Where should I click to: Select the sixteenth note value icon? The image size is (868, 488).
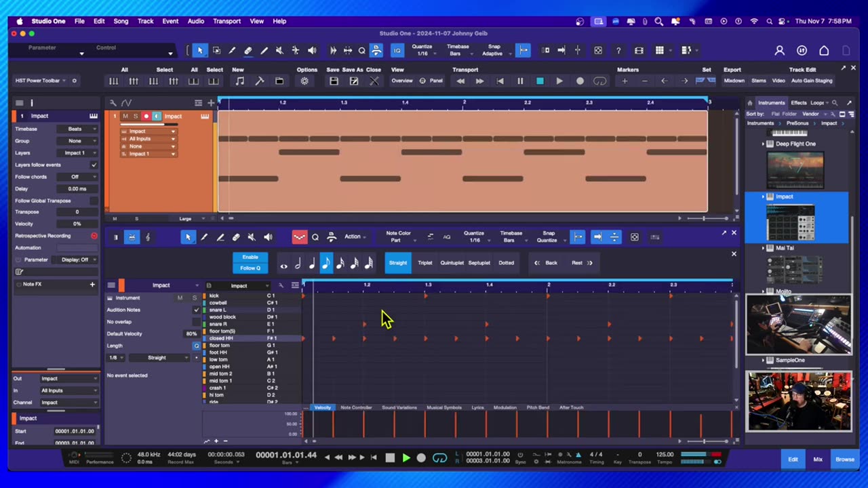pyautogui.click(x=340, y=263)
